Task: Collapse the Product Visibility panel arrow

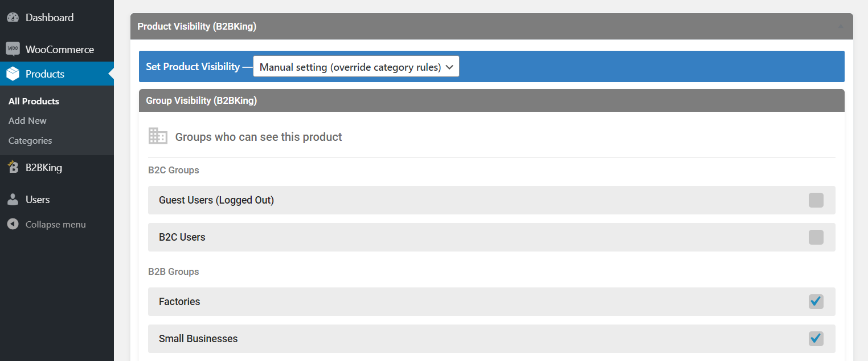Action: (x=841, y=26)
